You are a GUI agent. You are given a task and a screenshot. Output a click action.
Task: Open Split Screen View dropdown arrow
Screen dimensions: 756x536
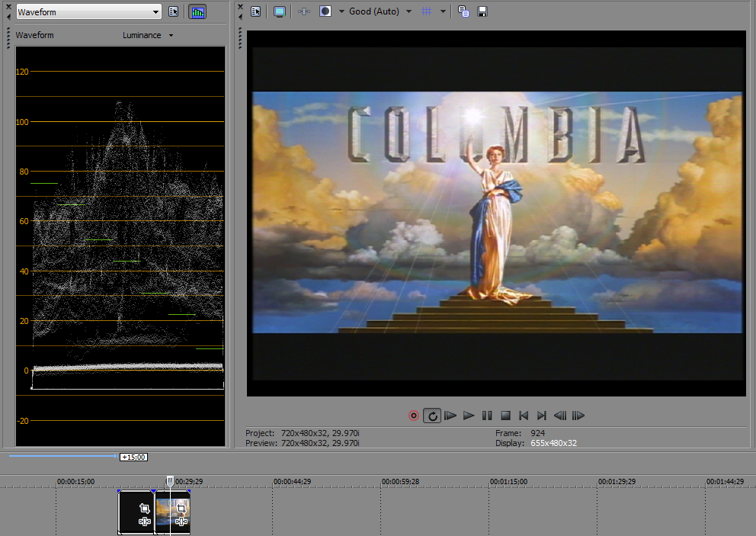click(x=341, y=11)
